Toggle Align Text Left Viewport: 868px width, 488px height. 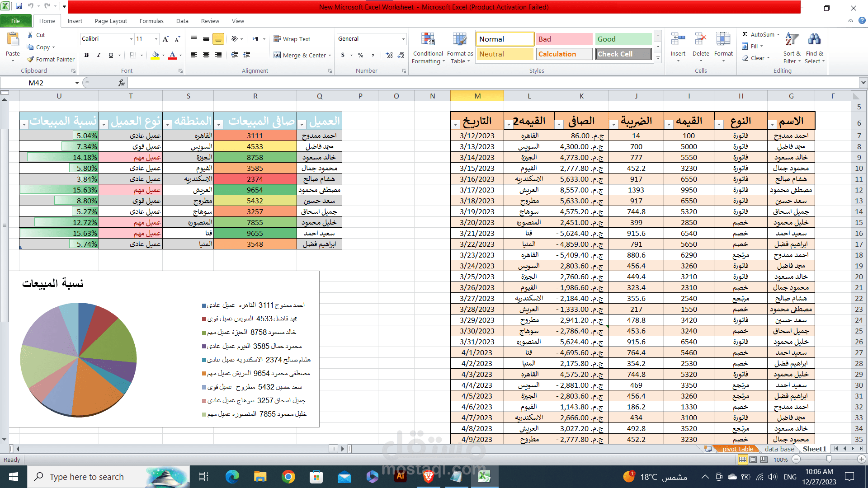tap(194, 55)
